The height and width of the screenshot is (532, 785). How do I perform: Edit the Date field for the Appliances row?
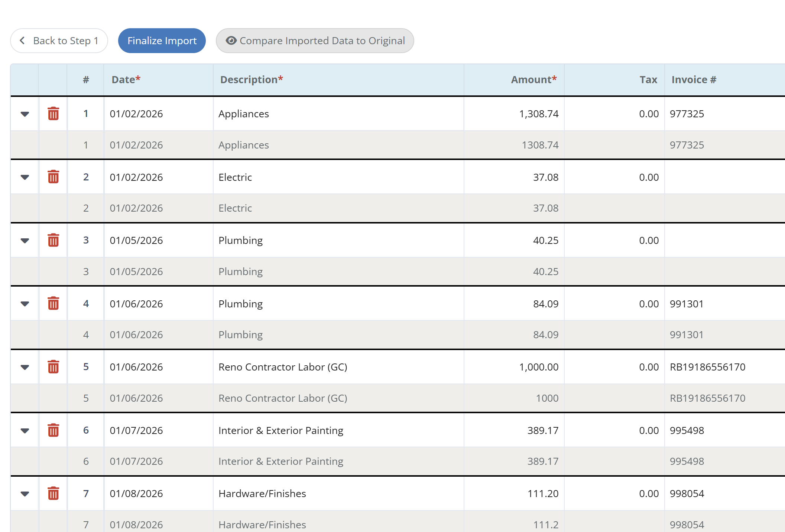click(x=158, y=114)
